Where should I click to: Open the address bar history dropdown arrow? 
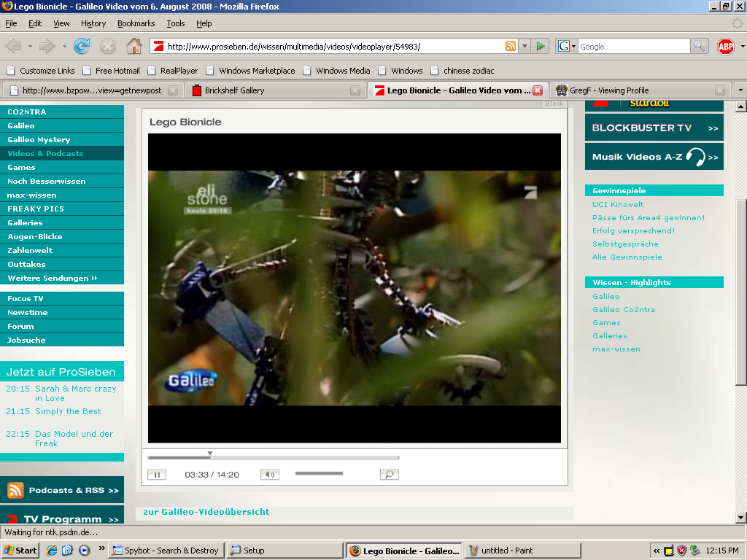pos(524,46)
